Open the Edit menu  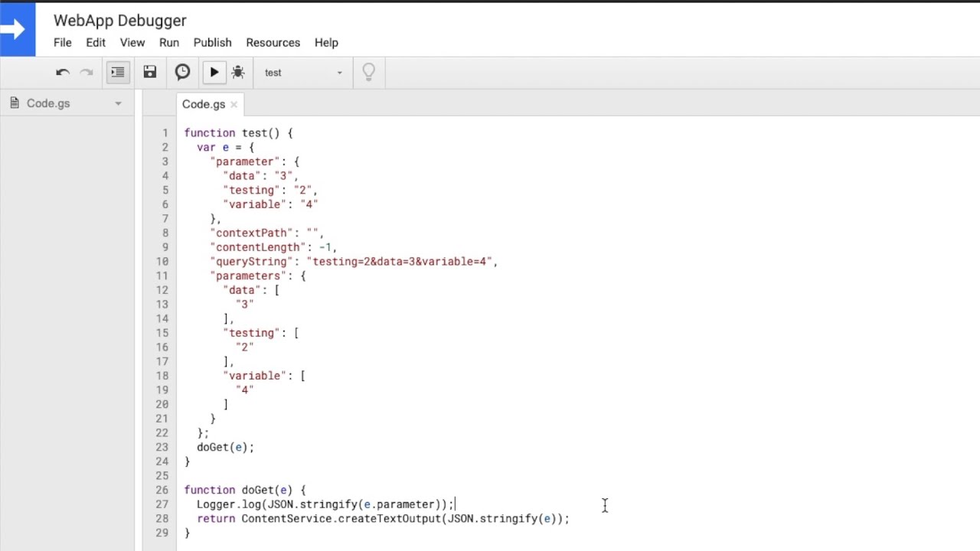coord(96,43)
